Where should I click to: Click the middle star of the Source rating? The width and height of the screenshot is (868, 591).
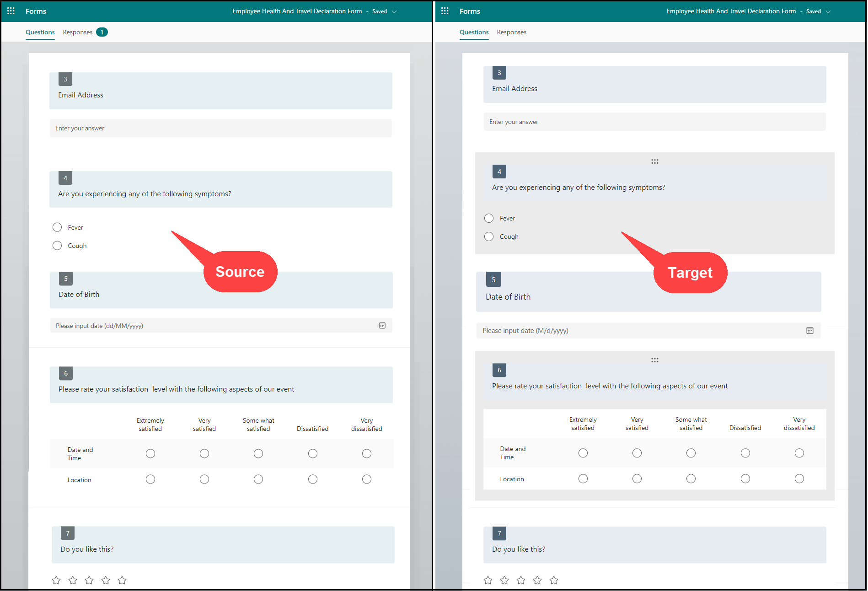pyautogui.click(x=89, y=580)
